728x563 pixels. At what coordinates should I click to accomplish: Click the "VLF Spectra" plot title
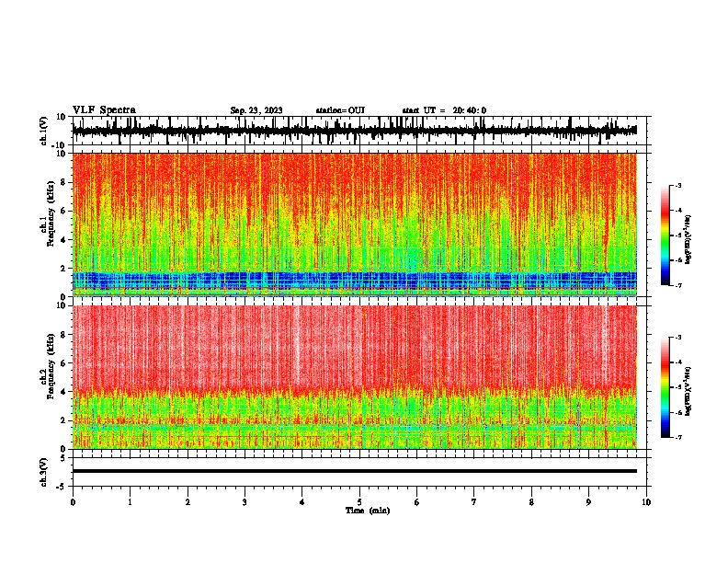[x=104, y=110]
